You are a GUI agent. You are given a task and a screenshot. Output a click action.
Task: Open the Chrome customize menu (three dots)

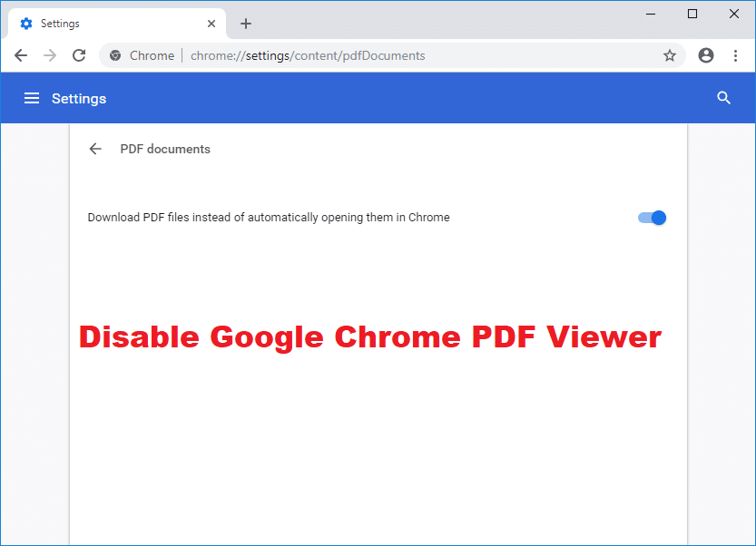click(735, 55)
